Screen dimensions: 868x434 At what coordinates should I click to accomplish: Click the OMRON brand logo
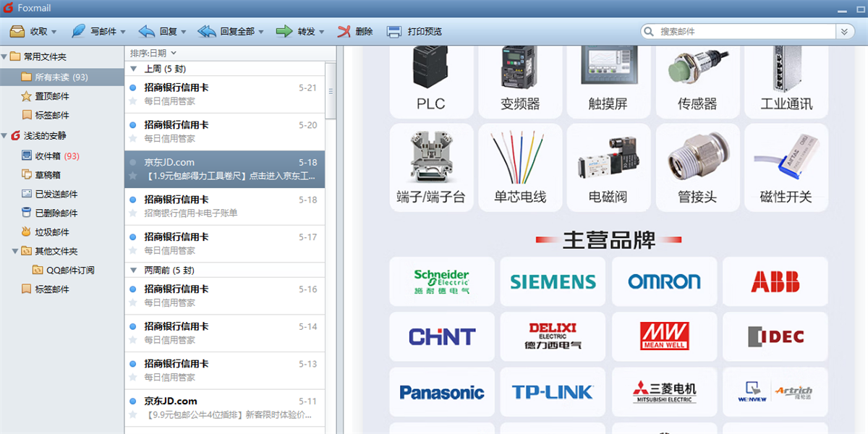pos(664,281)
